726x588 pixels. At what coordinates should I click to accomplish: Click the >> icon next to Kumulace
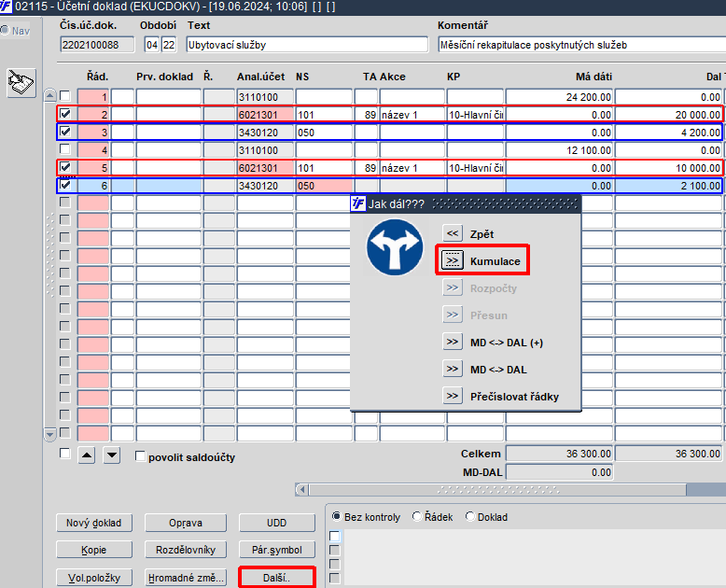coord(453,260)
